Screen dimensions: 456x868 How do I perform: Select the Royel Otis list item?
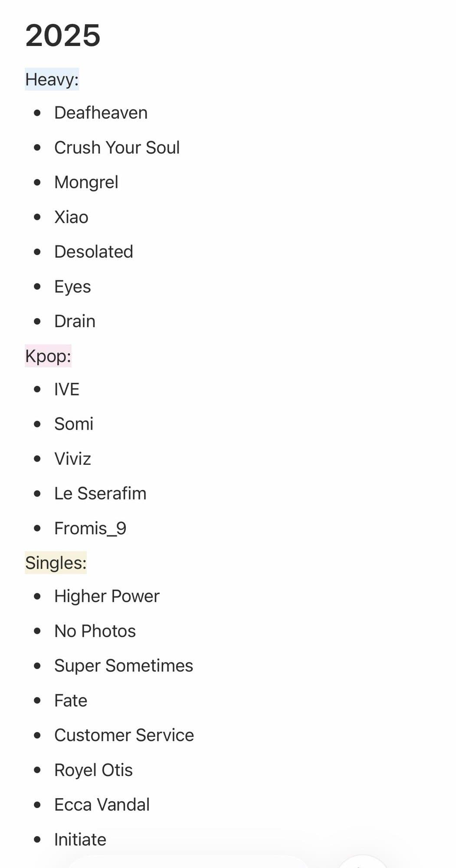pos(93,770)
